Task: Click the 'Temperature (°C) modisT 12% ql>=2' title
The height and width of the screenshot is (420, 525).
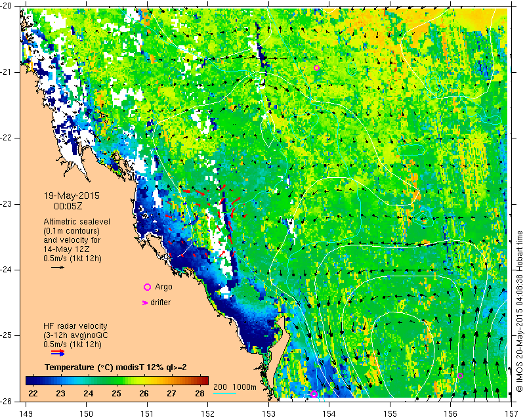Action: click(115, 367)
